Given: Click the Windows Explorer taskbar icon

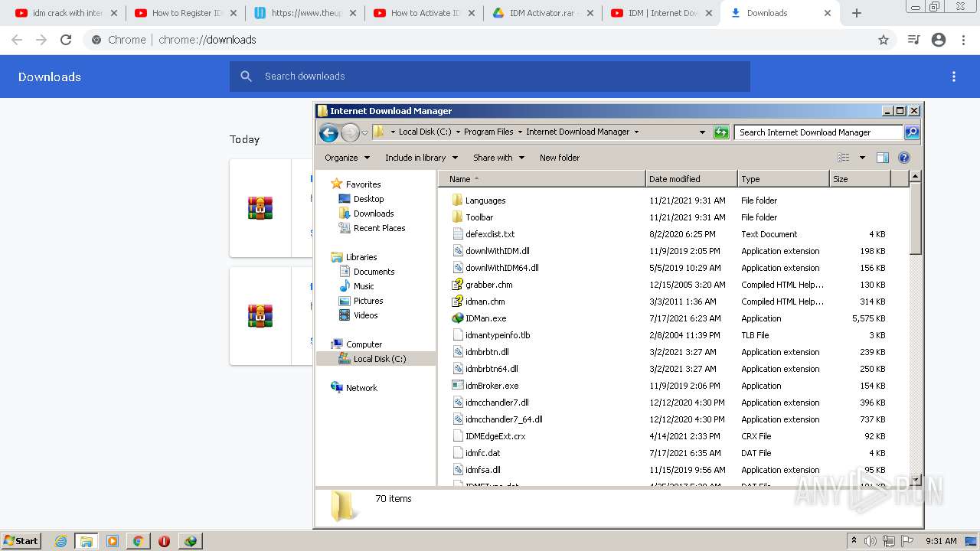Looking at the screenshot, I should click(87, 541).
